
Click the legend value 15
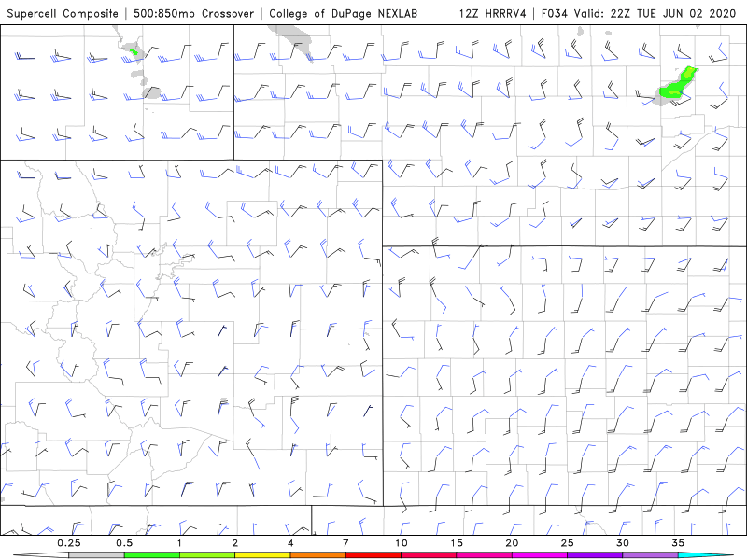click(457, 543)
